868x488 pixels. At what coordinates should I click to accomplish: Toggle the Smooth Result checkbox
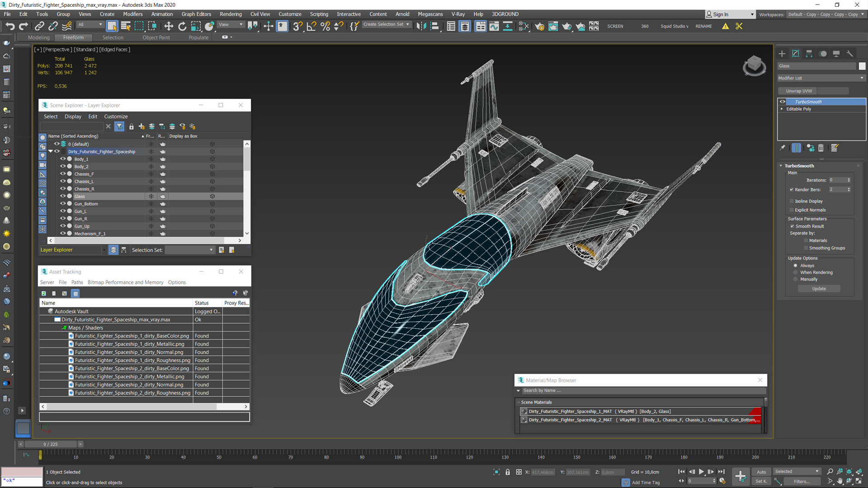point(792,226)
